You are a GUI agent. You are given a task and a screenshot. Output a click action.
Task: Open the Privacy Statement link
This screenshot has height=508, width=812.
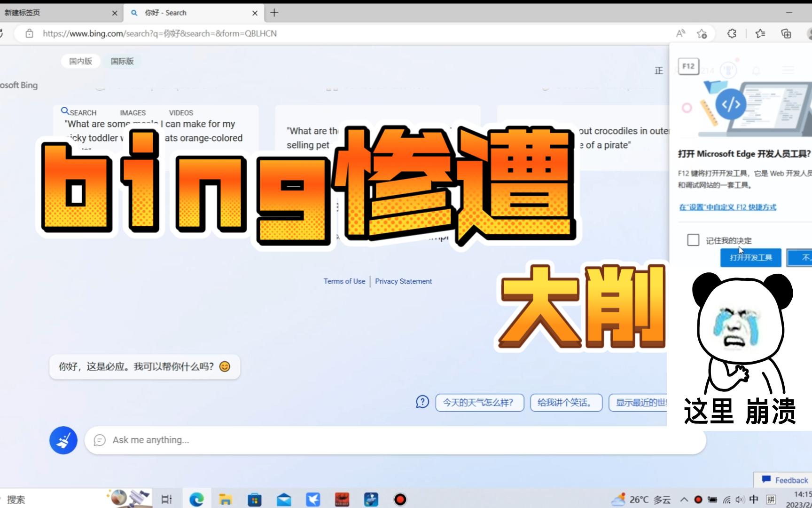tap(403, 281)
